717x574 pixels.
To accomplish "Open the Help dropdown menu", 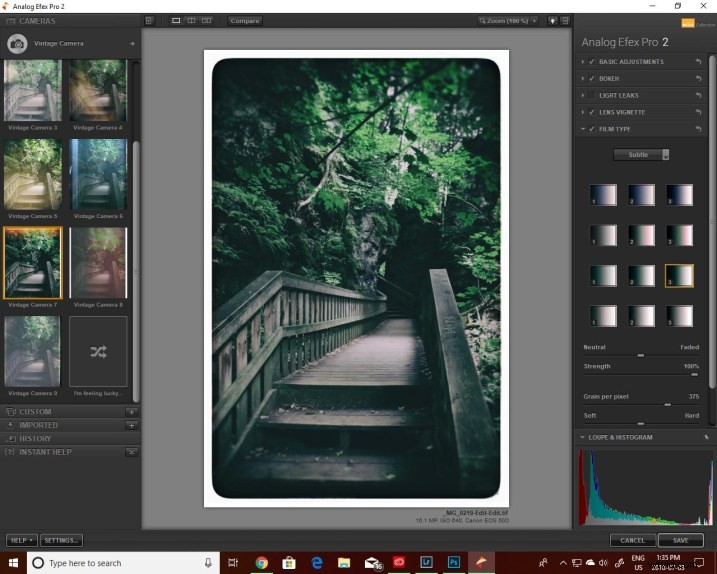I will click(x=21, y=540).
